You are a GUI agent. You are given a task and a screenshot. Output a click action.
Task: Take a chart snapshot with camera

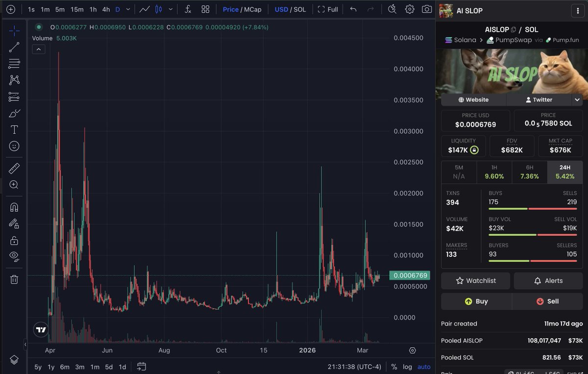[427, 9]
